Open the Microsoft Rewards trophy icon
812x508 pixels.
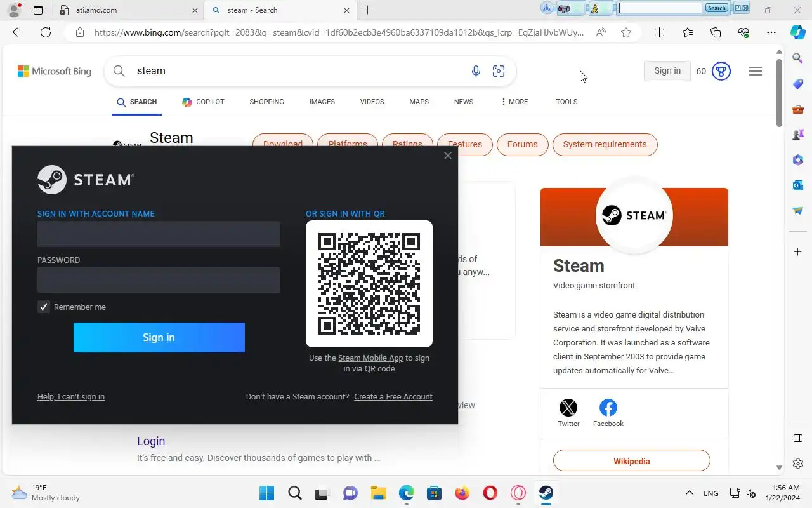coord(721,71)
